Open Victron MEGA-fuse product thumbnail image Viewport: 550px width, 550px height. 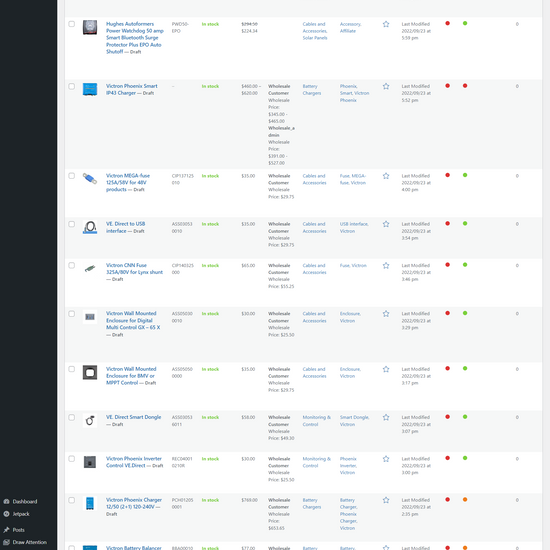coord(90,179)
